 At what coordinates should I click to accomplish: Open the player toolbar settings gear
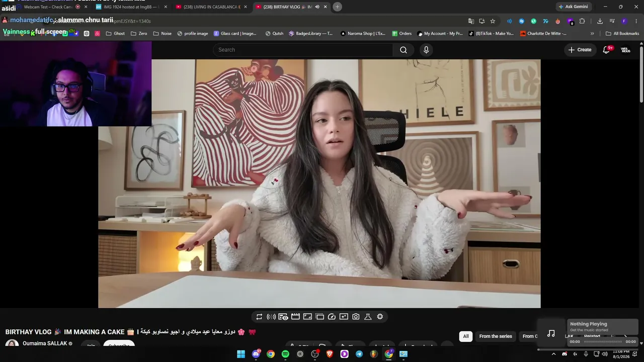pos(380,317)
